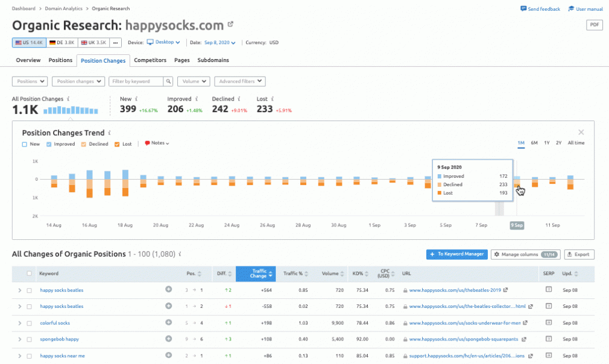Add first happy socks beatles keyword with plus
Screen dimensions: 609x364
click(169, 289)
